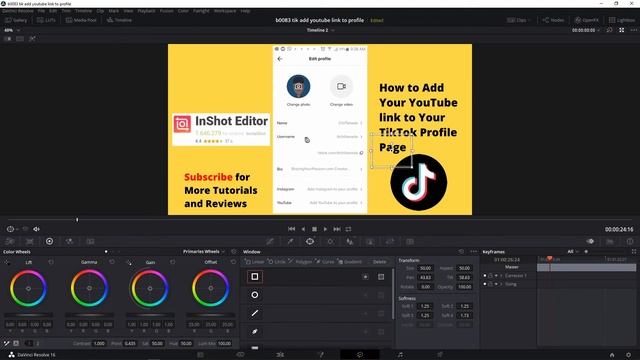Screen dimensions: 640x360
Task: Open the viewer options three-dot menu
Action: pos(633,30)
